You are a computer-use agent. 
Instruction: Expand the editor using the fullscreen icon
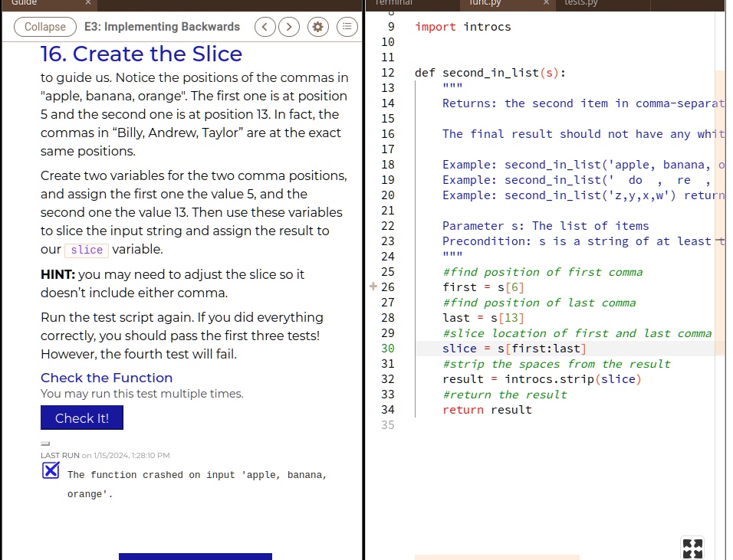click(x=692, y=549)
